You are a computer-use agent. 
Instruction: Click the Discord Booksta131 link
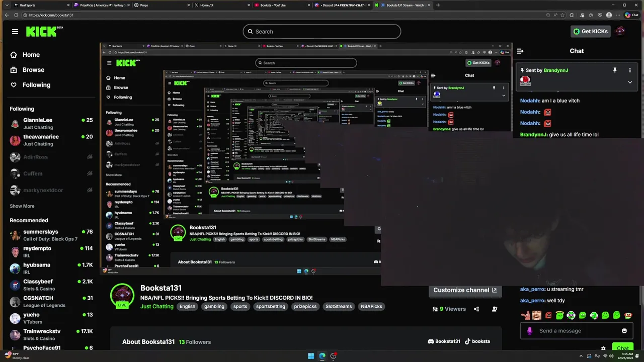pyautogui.click(x=444, y=341)
